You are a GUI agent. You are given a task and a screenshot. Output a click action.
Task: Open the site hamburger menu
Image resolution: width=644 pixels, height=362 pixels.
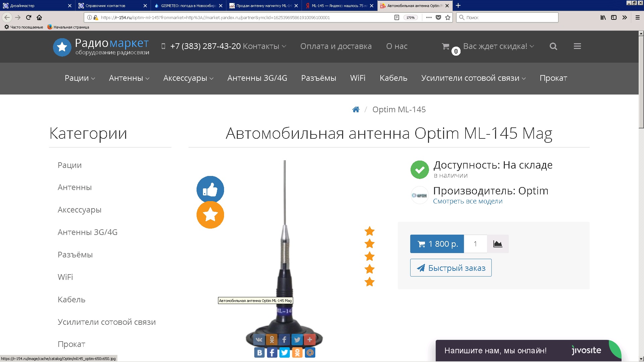(x=577, y=46)
